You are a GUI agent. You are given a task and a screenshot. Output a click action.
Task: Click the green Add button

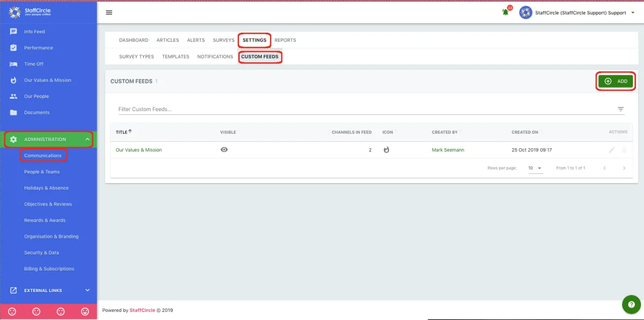tap(616, 81)
